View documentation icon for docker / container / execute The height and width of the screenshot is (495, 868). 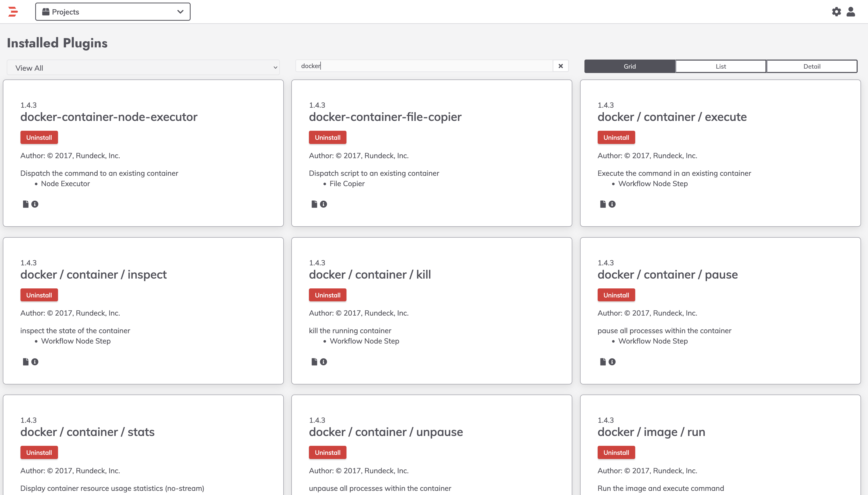[x=603, y=204]
